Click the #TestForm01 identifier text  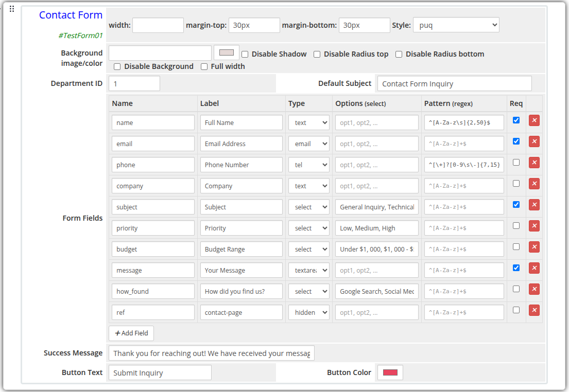pyautogui.click(x=80, y=35)
